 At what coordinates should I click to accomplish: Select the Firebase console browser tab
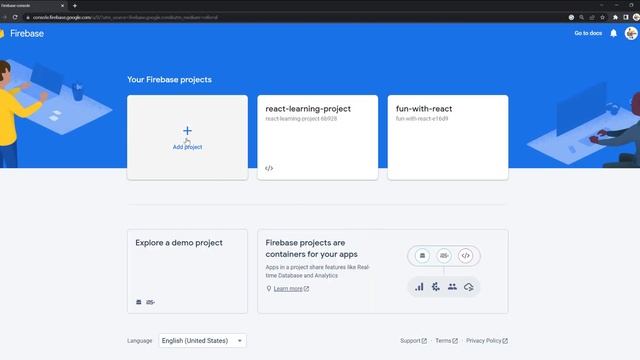[x=33, y=6]
